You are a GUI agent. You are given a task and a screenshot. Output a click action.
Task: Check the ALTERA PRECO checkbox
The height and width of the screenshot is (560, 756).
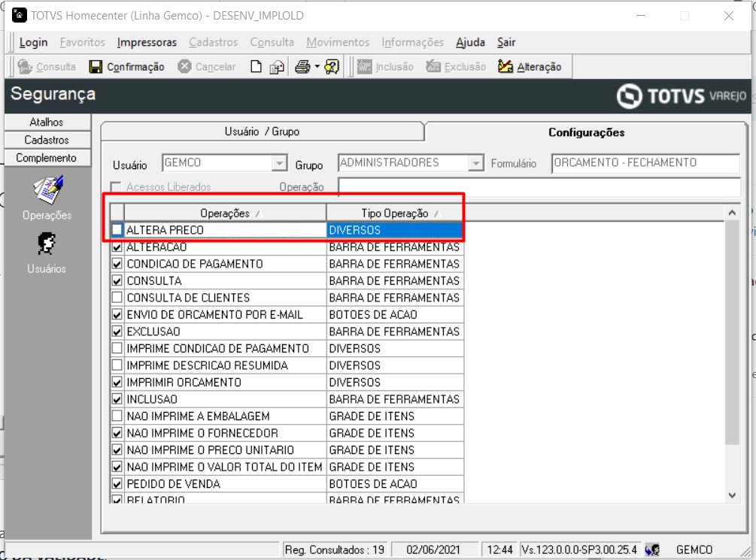point(117,230)
